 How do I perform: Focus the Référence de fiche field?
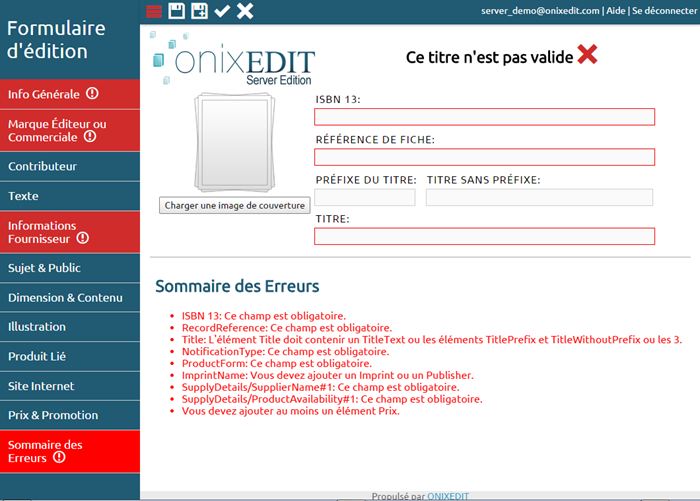tap(484, 157)
